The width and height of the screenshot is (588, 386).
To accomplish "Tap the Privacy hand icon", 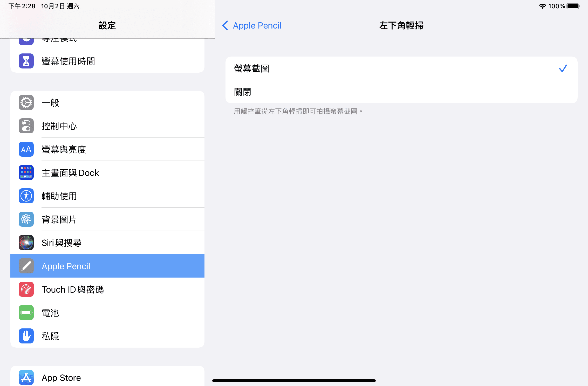I will point(26,336).
